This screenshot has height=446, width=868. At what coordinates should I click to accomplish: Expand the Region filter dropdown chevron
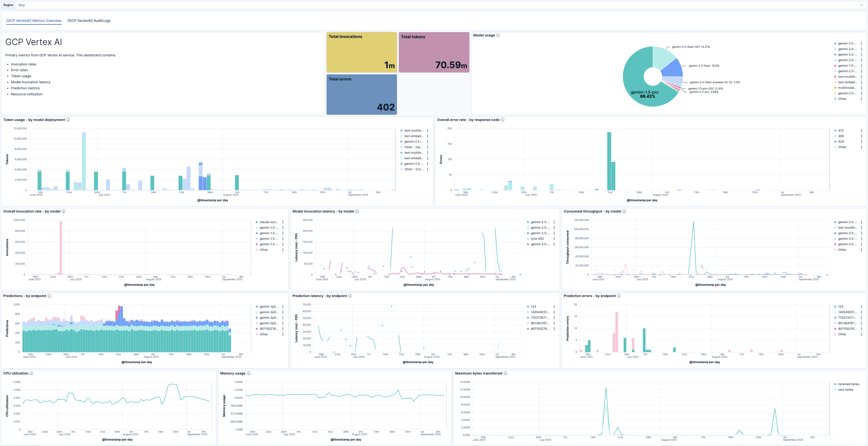(861, 5)
